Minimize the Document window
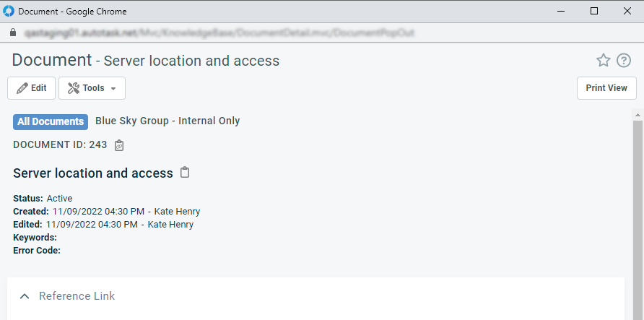 pyautogui.click(x=561, y=11)
